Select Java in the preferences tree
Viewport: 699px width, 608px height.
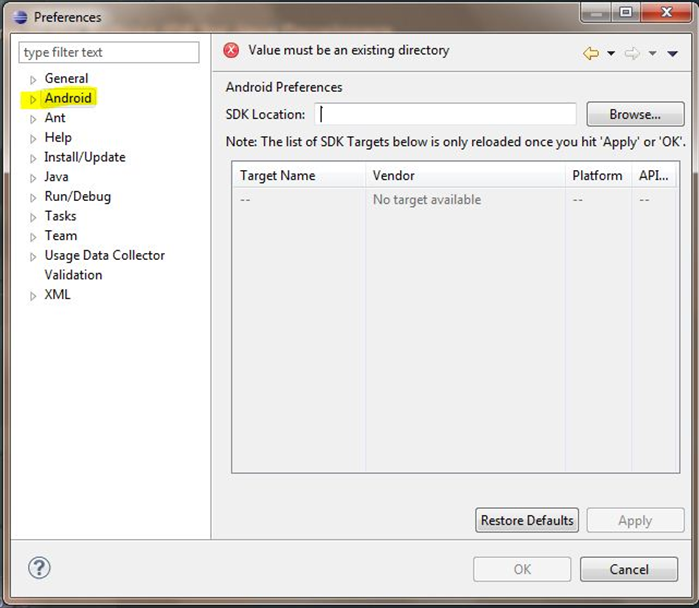(56, 177)
